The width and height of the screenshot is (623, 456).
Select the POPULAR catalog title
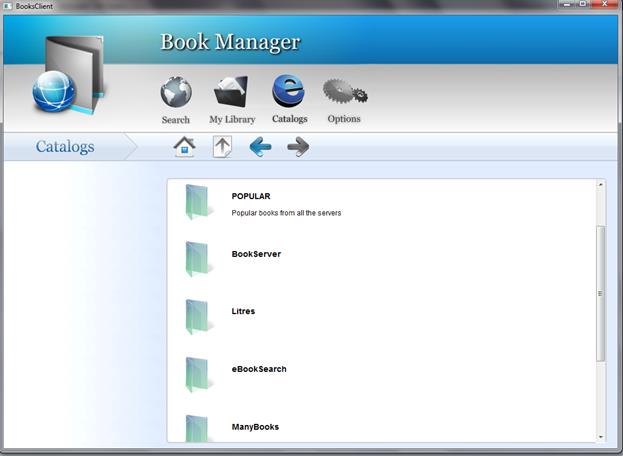251,196
